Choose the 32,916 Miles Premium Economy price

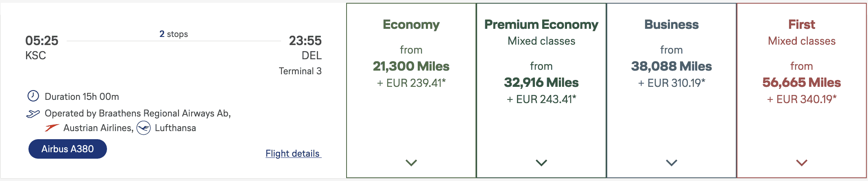(541, 82)
